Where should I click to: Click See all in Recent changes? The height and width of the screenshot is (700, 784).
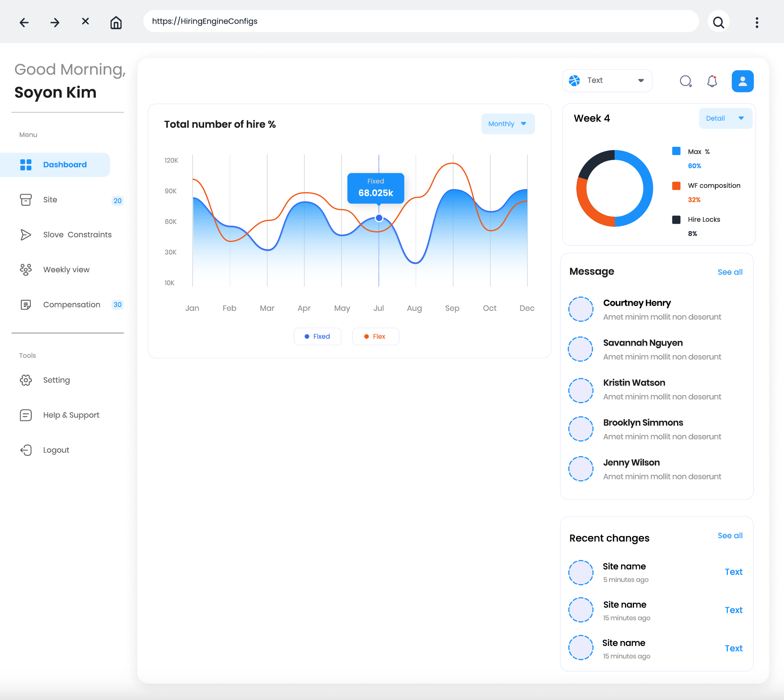(730, 535)
